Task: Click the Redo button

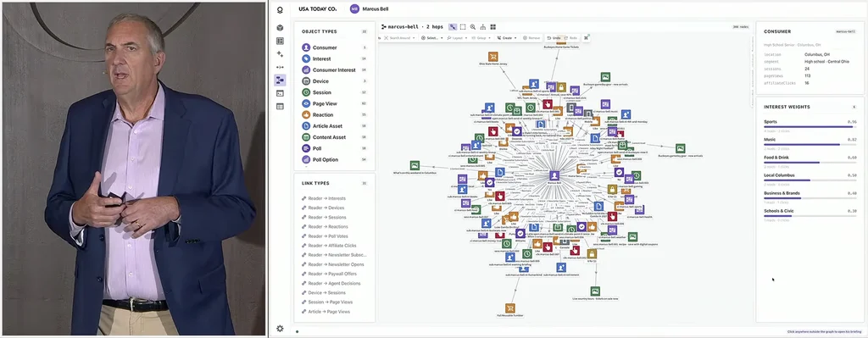Action: 570,37
